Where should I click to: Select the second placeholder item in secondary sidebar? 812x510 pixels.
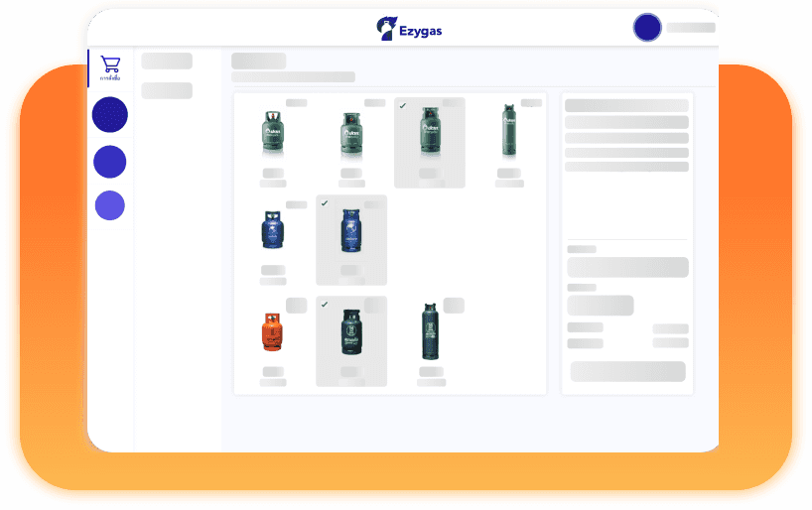pyautogui.click(x=167, y=90)
